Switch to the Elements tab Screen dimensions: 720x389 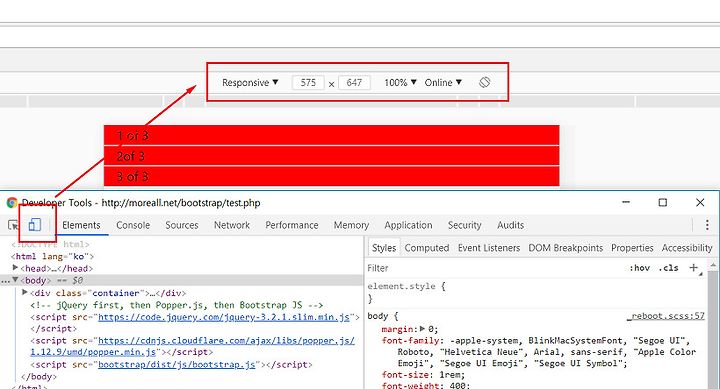click(x=81, y=225)
